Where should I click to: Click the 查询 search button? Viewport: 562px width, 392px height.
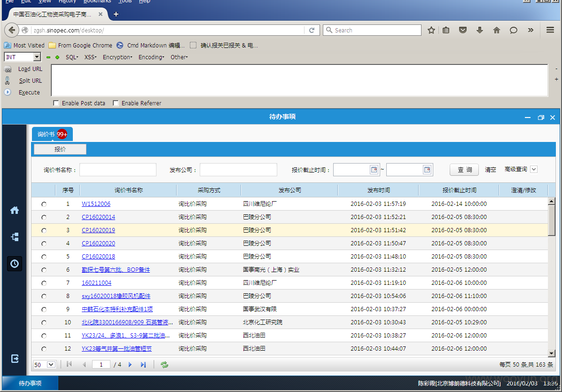coord(464,170)
